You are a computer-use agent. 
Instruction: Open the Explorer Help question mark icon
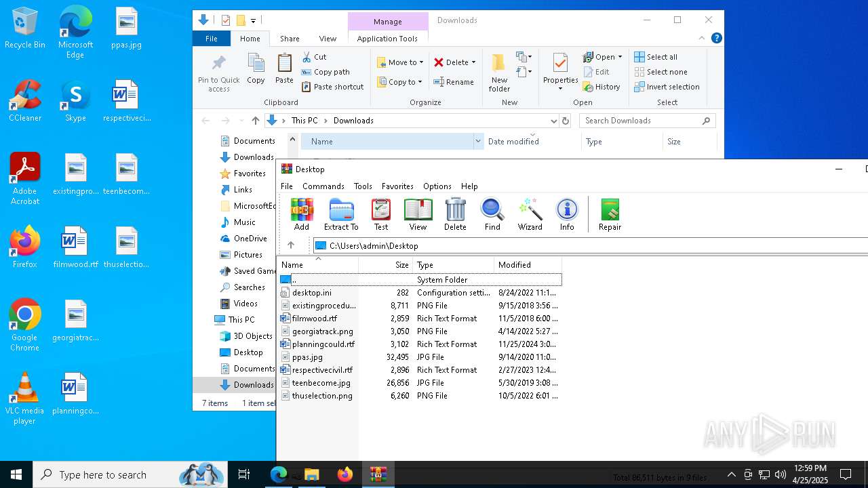716,38
